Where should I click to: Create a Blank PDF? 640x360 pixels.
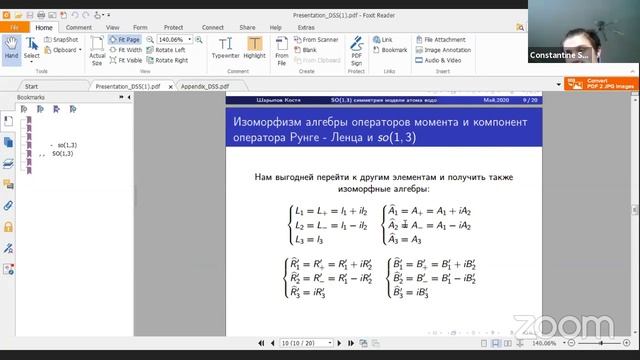pos(305,50)
